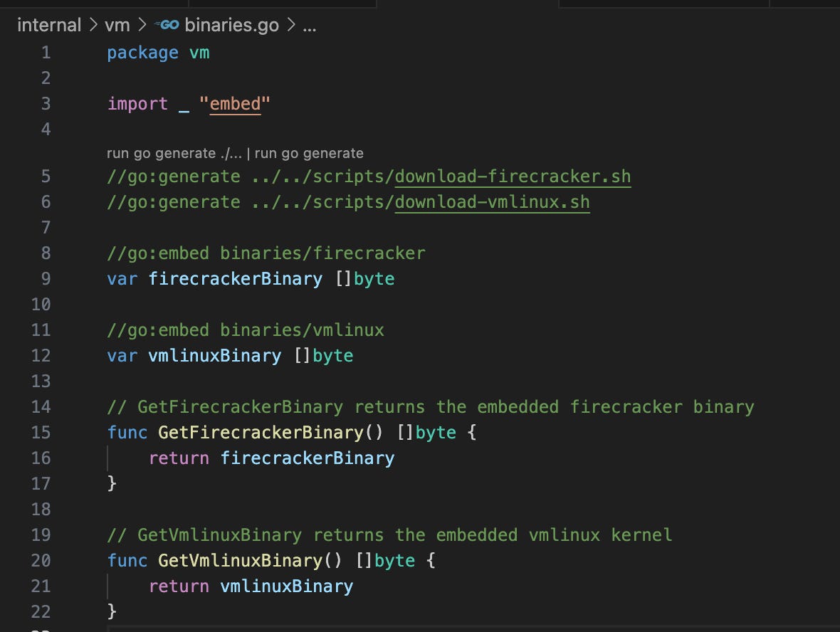Image resolution: width=840 pixels, height=632 pixels.
Task: Click the 'internal' breadcrumb segment
Action: click(x=49, y=25)
